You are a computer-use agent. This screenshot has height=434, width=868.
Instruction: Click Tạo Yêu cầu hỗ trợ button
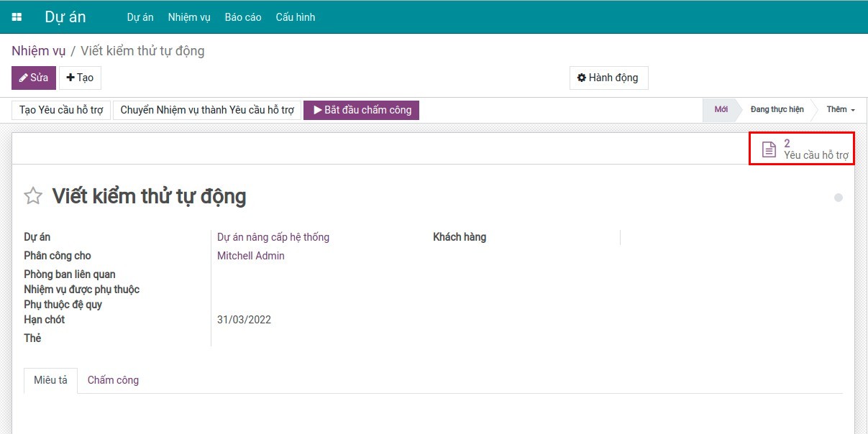click(x=61, y=110)
